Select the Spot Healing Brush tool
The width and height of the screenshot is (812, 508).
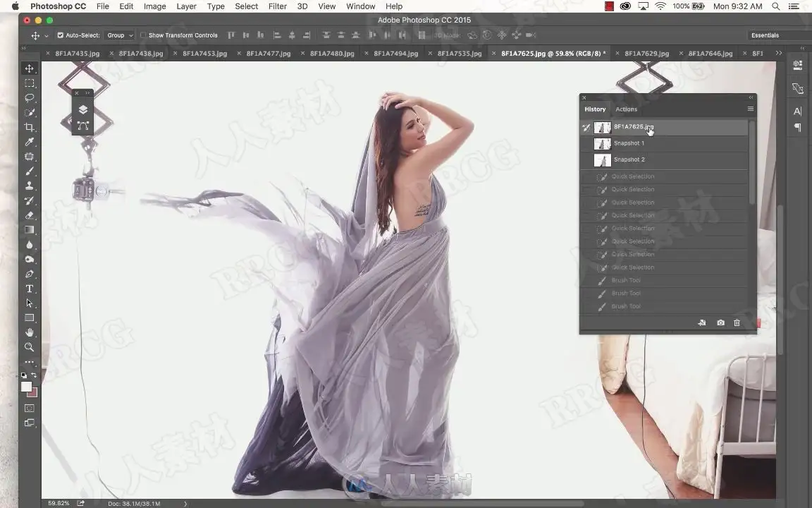coord(30,157)
